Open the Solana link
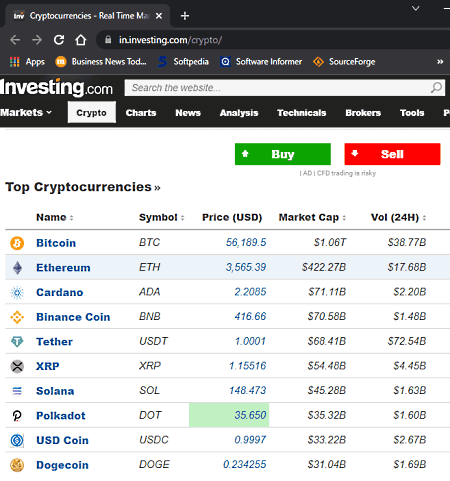Screen dimensions: 450x481 pyautogui.click(x=55, y=391)
